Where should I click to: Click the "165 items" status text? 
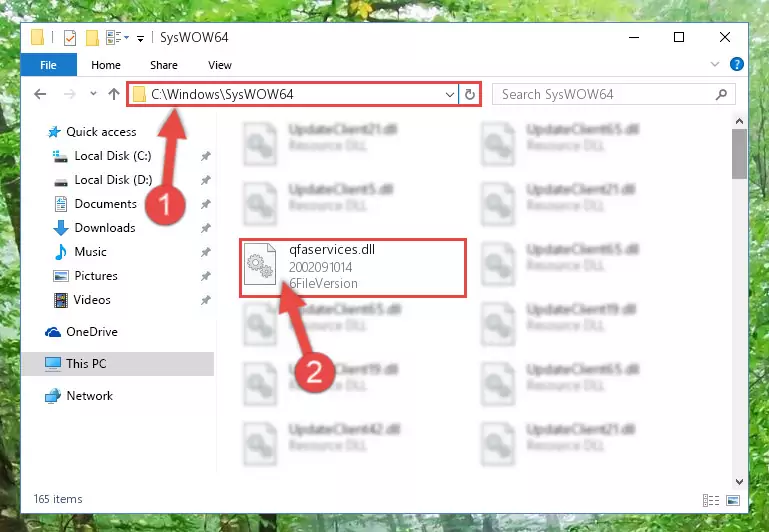58,499
